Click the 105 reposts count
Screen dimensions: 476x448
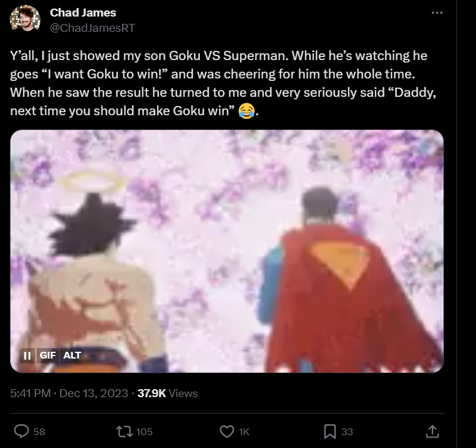point(144,431)
